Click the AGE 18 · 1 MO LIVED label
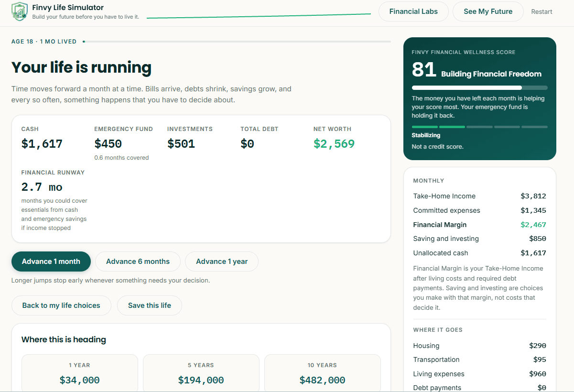This screenshot has width=574, height=392. (x=44, y=42)
